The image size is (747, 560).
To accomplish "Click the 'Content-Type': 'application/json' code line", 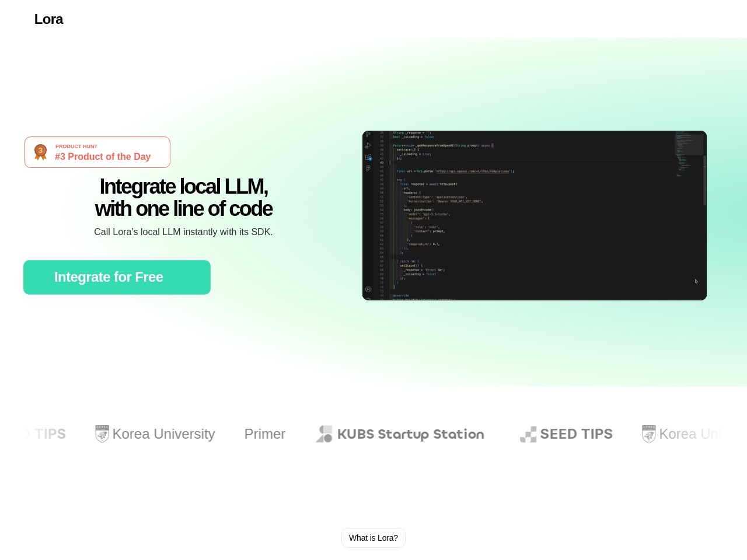I will [x=437, y=197].
